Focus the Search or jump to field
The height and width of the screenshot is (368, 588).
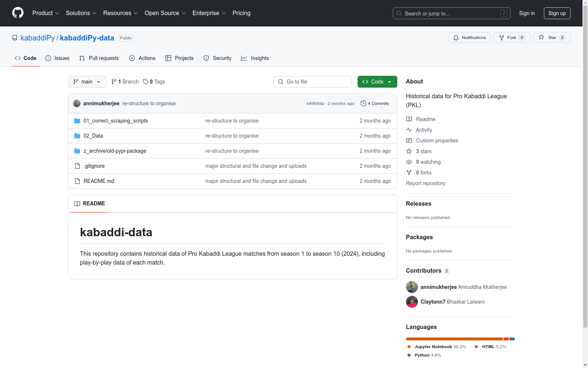(x=452, y=13)
